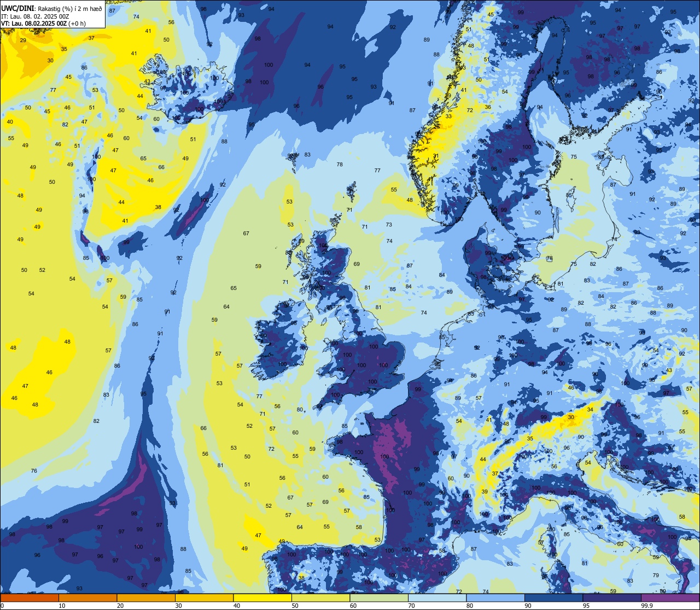700x610 pixels.
Task: Click the 0–10 dark orange legend segment
Action: (x=30, y=597)
